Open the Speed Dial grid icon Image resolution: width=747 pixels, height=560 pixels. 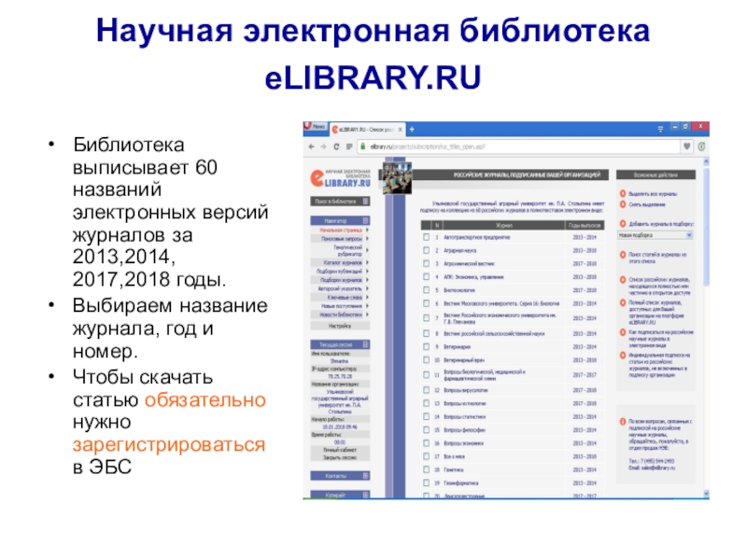tap(349, 147)
